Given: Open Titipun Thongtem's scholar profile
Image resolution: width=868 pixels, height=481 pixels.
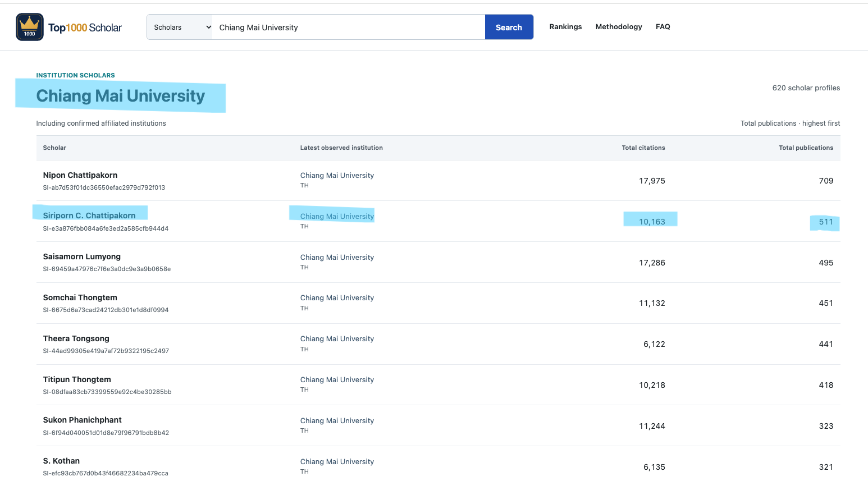Looking at the screenshot, I should 77,379.
